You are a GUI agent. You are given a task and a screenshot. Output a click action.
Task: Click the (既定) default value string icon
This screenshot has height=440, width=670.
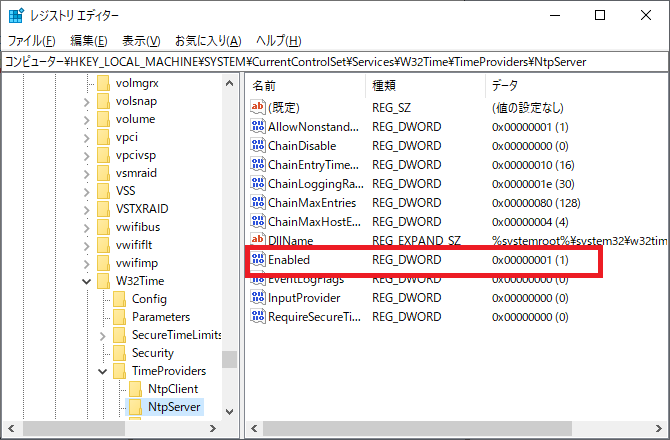[x=258, y=108]
